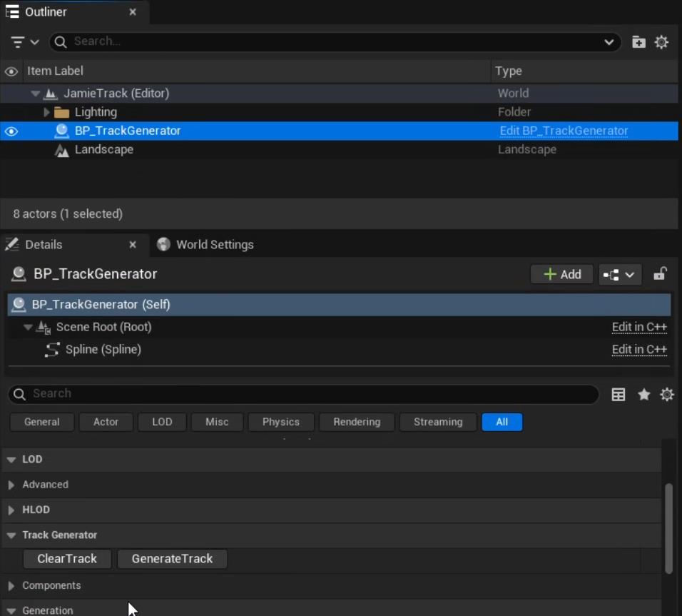
Task: Click inside the Outliner search field
Action: (285, 41)
